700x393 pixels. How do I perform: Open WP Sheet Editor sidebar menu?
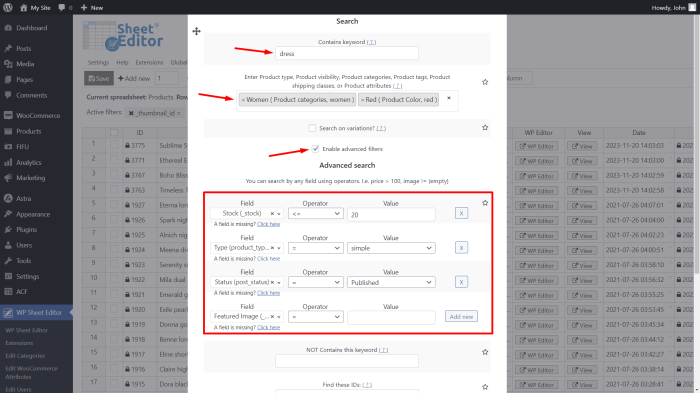tap(36, 313)
